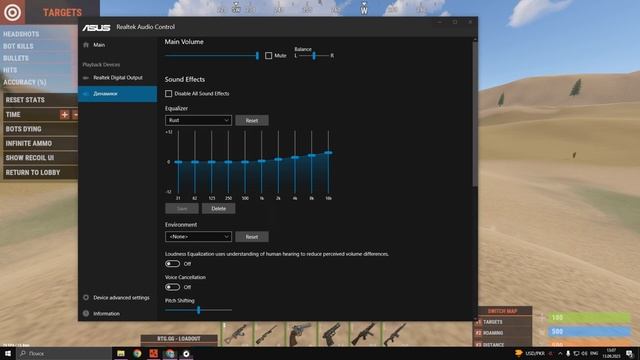Select the revolver in loadout bar

click(x=301, y=334)
